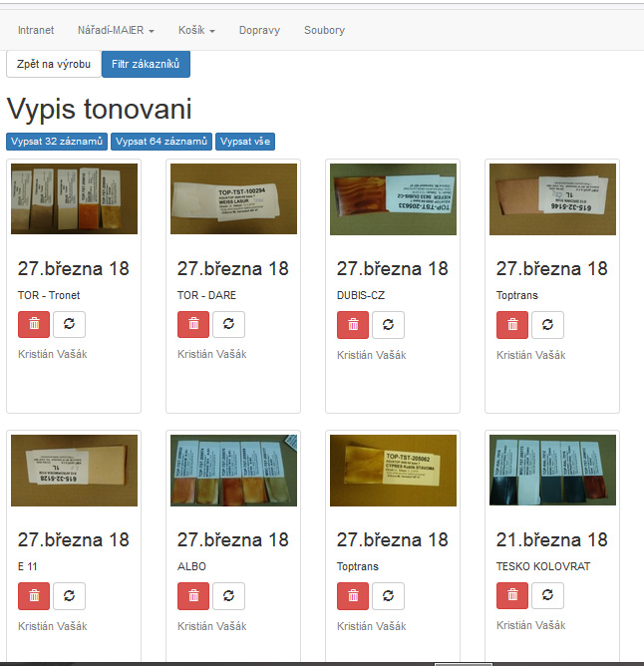Show 32 records with Vypsat 32 záznamů
The height and width of the screenshot is (666, 644).
57,142
